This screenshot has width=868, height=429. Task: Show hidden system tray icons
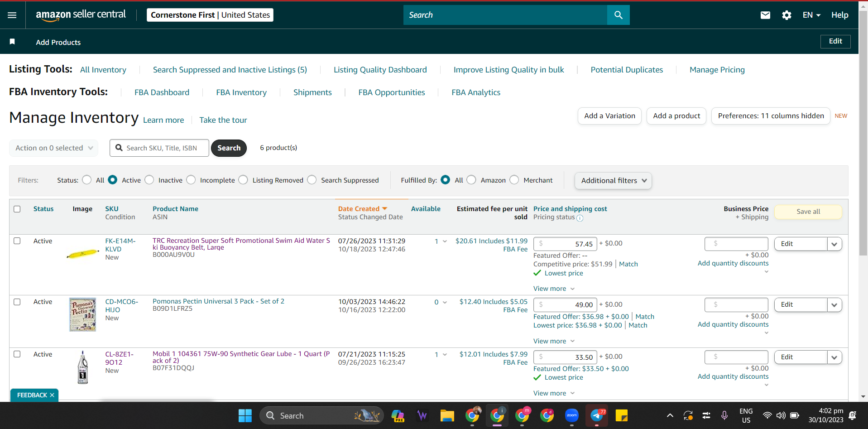point(670,415)
